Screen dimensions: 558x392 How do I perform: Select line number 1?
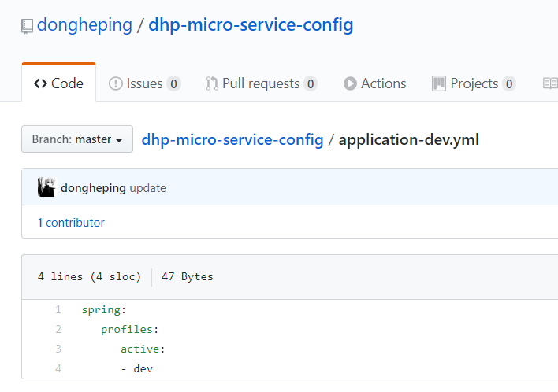[x=58, y=310]
